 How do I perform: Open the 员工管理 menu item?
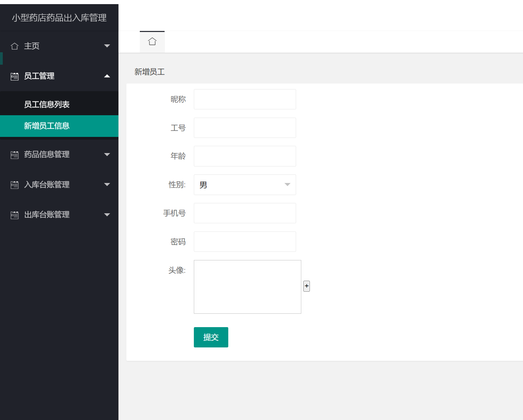point(59,76)
